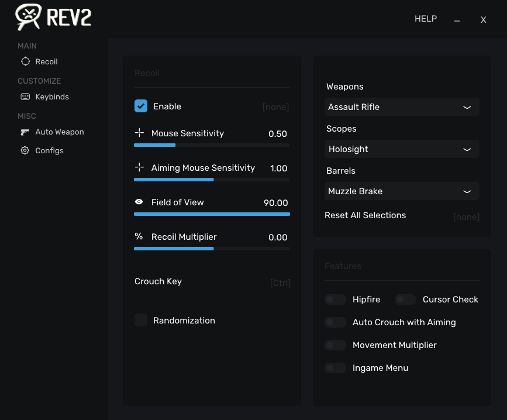Viewport: 507px width, 420px height.
Task: Open the Scopes dropdown showing Holosight
Action: (402, 149)
